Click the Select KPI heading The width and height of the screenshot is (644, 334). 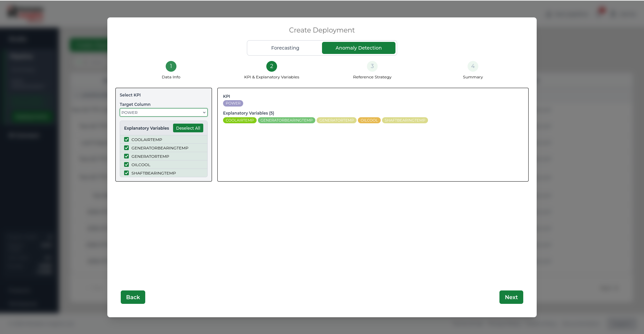[130, 95]
